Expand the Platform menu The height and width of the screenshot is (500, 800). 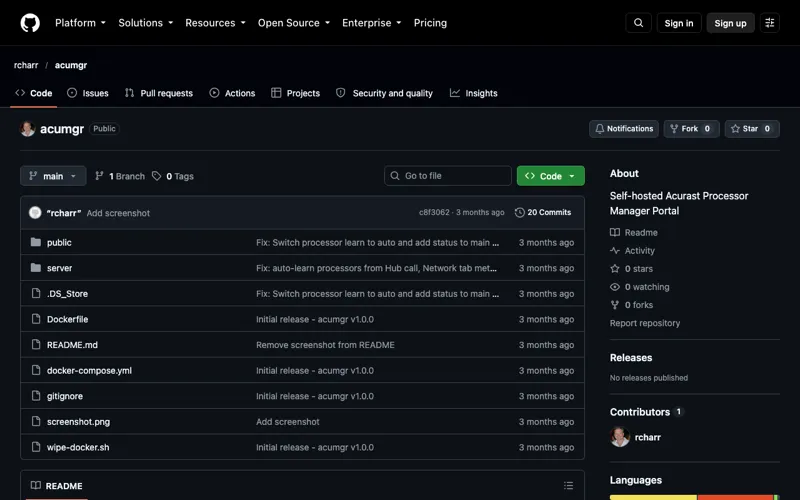pyautogui.click(x=81, y=23)
